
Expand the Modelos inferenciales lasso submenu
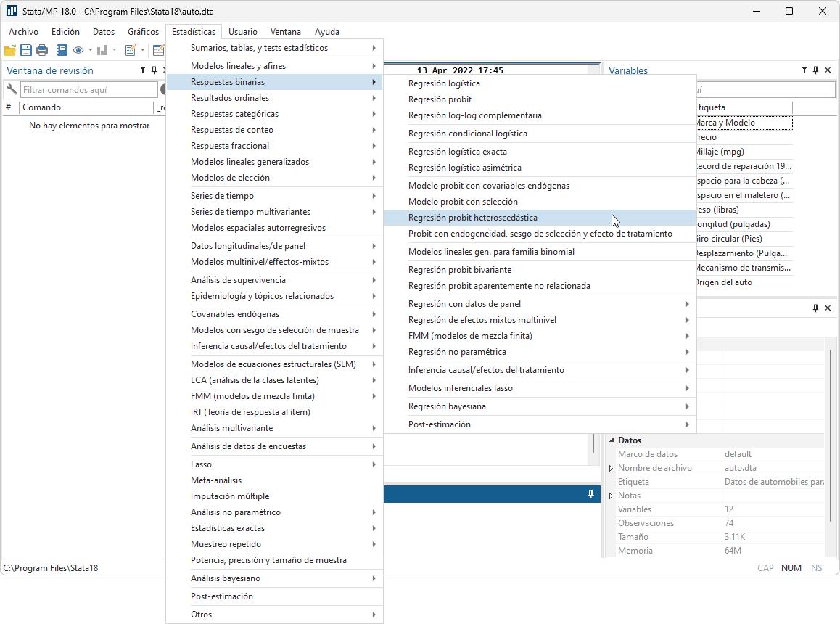pyautogui.click(x=540, y=388)
